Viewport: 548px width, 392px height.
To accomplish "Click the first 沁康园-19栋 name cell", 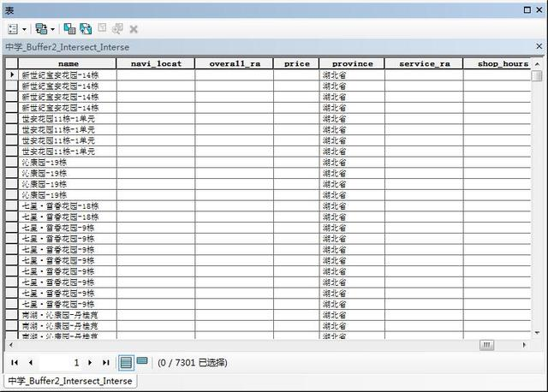I will click(x=68, y=163).
